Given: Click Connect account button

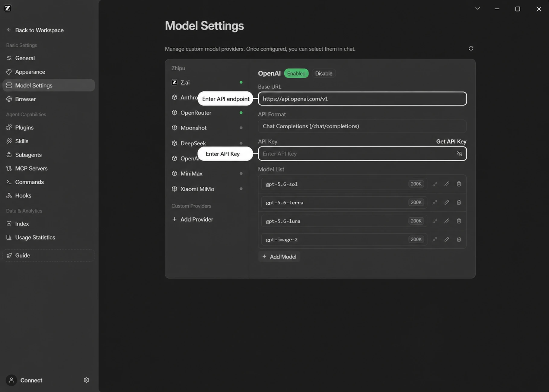Looking at the screenshot, I should click(31, 380).
